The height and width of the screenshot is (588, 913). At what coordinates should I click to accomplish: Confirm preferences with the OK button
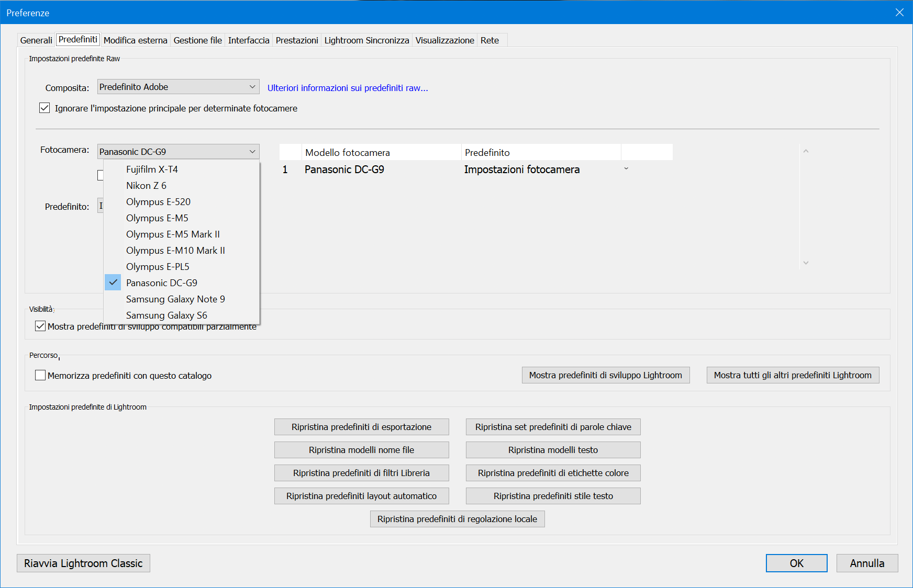pos(797,563)
